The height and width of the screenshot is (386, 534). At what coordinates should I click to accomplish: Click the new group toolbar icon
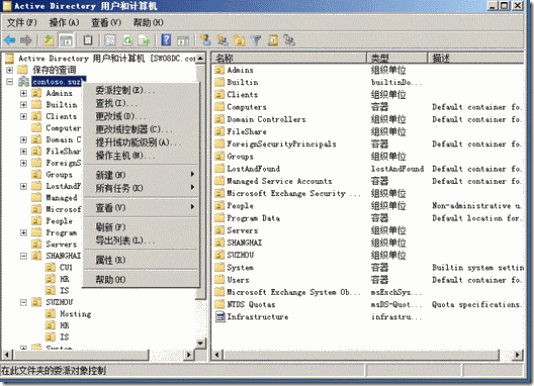point(223,40)
